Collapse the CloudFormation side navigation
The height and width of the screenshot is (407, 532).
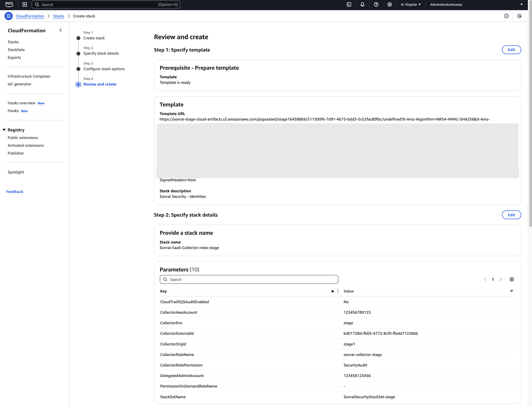tap(60, 30)
